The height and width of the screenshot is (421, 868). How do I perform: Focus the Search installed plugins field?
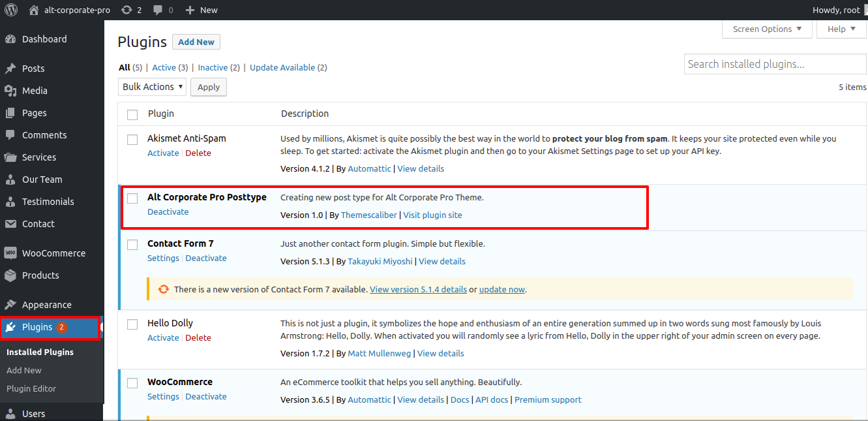pyautogui.click(x=775, y=64)
